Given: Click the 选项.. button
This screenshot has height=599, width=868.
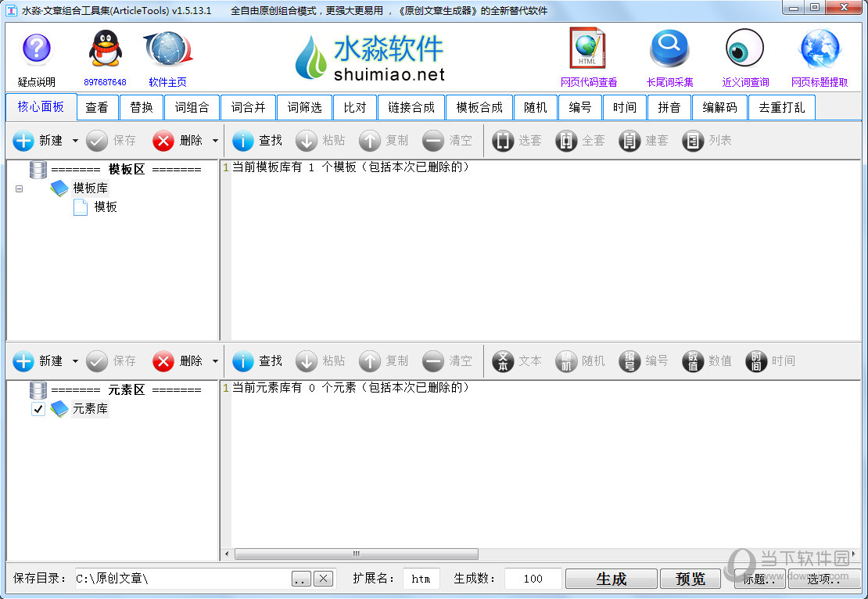Looking at the screenshot, I should (x=823, y=579).
